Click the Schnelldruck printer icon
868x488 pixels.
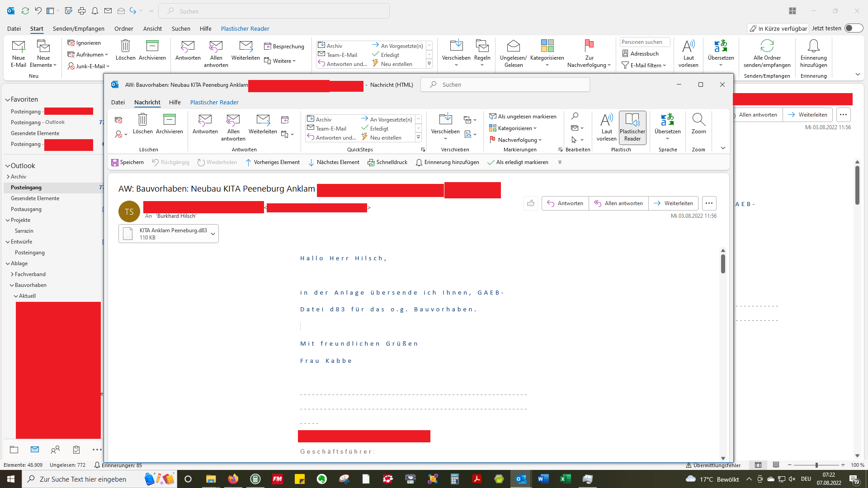[371, 162]
